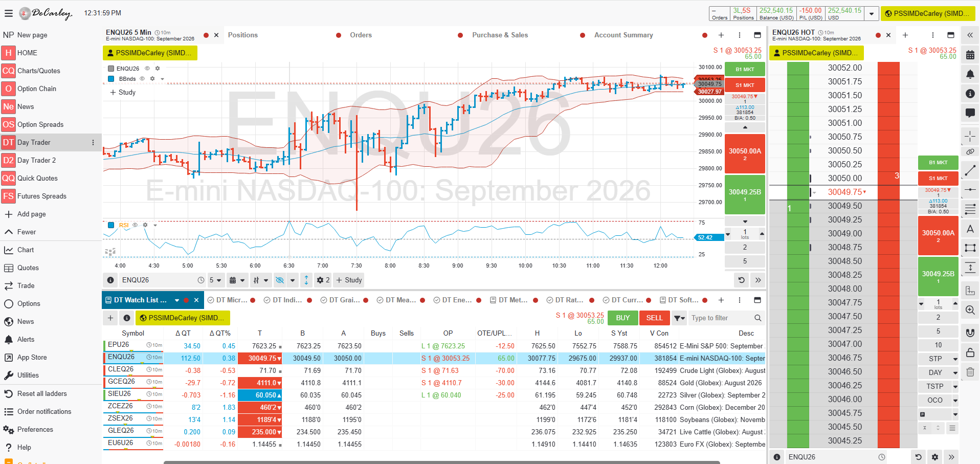Toggle ENQU26 series visibility eye
This screenshot has width=980, height=464.
(x=147, y=69)
